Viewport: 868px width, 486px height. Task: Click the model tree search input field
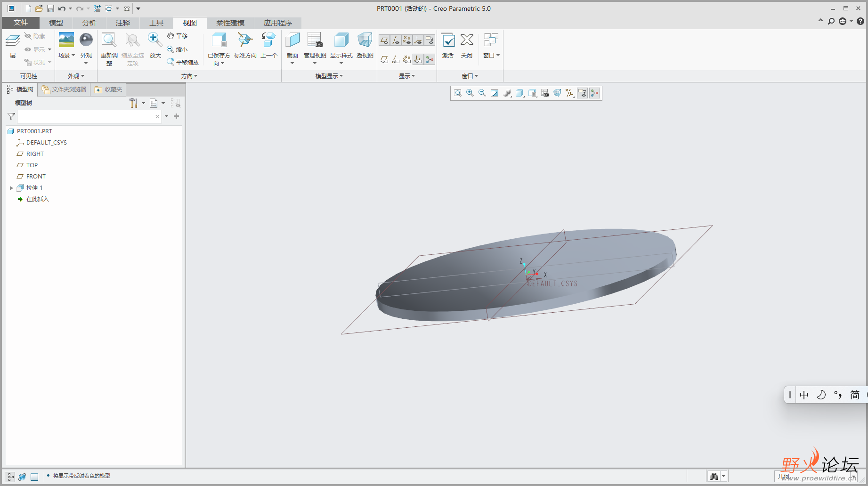(86, 116)
